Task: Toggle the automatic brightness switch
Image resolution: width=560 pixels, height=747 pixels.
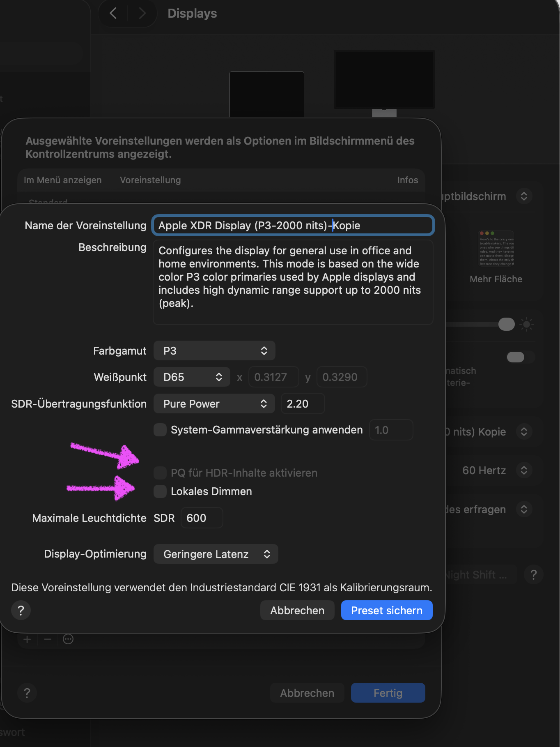Action: point(520,357)
